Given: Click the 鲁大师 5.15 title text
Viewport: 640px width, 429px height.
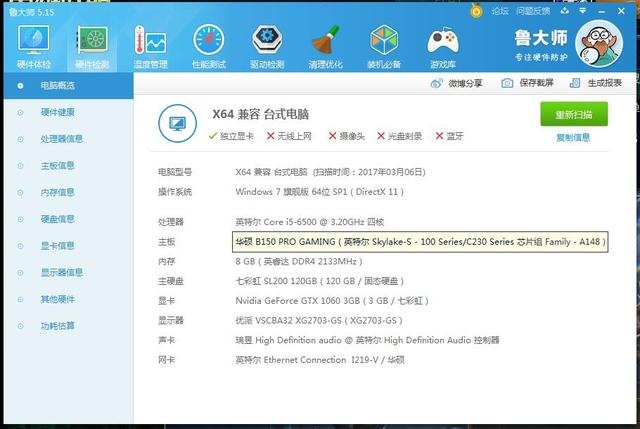Looking at the screenshot, I should [31, 12].
